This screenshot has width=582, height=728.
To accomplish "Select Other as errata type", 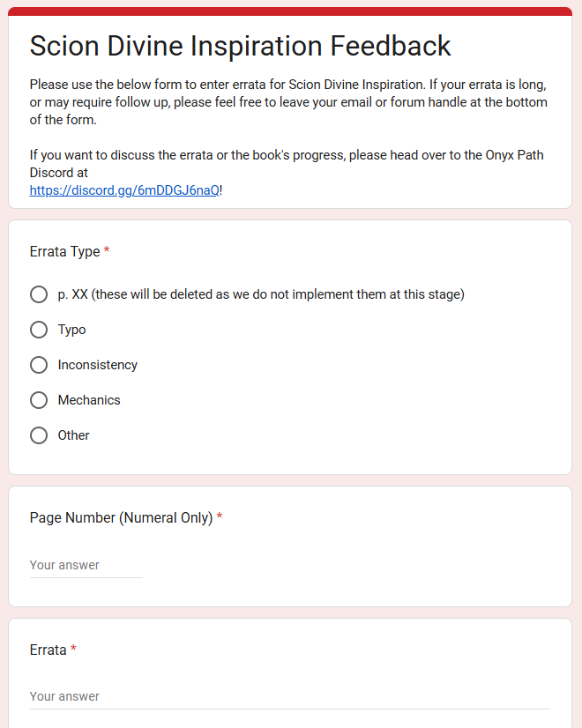I will pyautogui.click(x=39, y=435).
